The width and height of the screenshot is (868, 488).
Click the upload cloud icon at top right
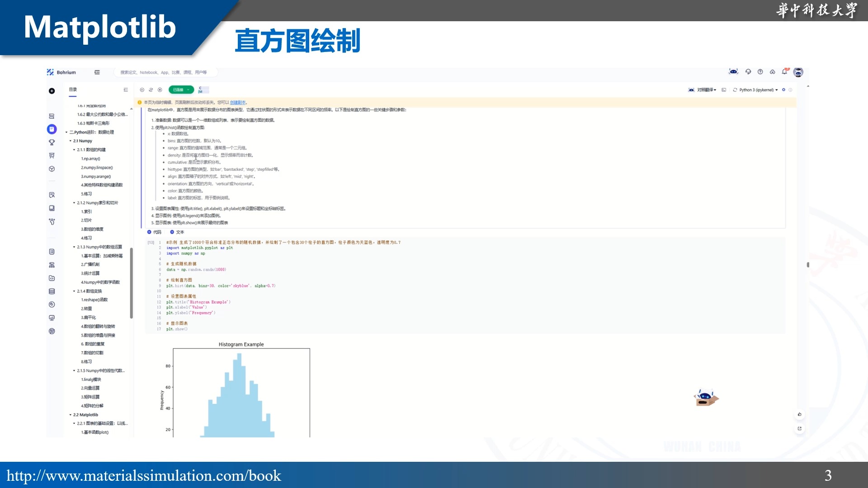(x=772, y=71)
